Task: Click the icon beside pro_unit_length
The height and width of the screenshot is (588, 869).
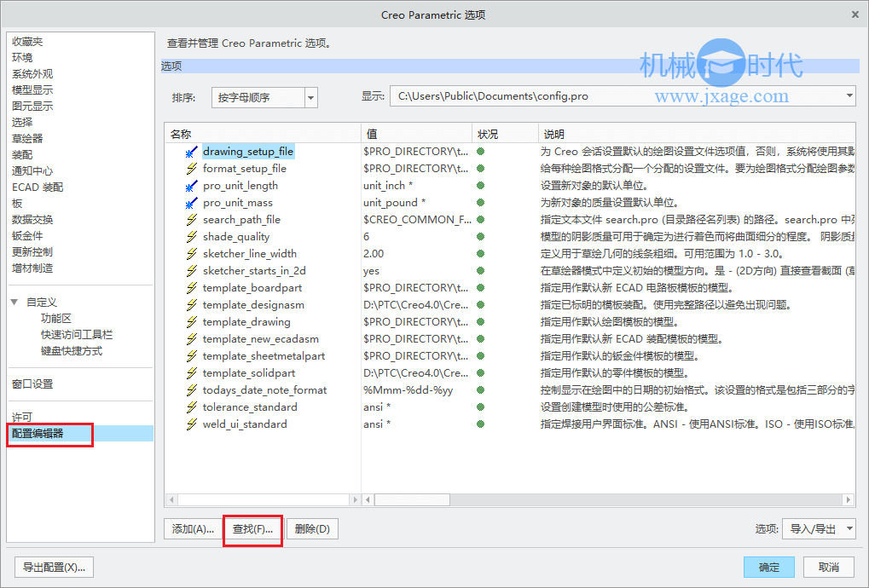Action: tap(191, 186)
